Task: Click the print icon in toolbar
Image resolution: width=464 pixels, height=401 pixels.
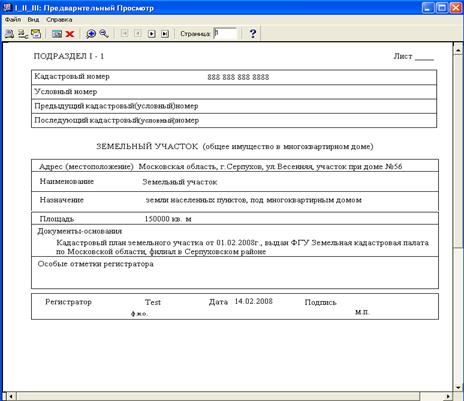Action: point(9,34)
